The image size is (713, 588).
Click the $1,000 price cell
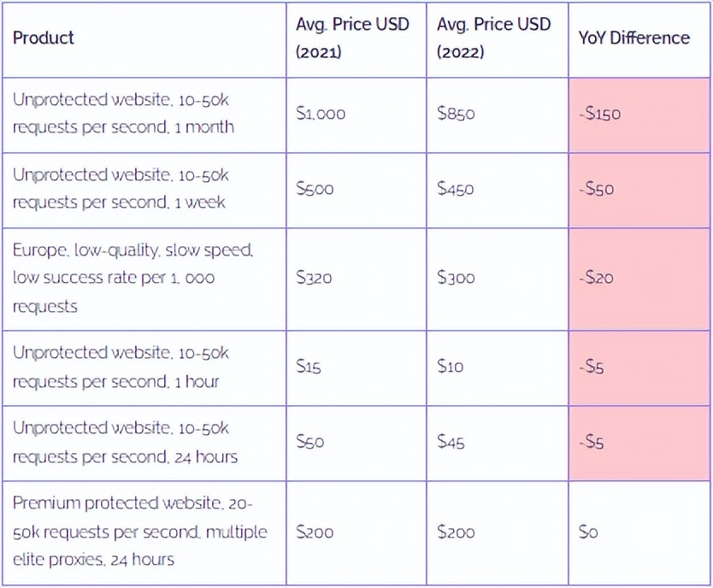coord(321,114)
